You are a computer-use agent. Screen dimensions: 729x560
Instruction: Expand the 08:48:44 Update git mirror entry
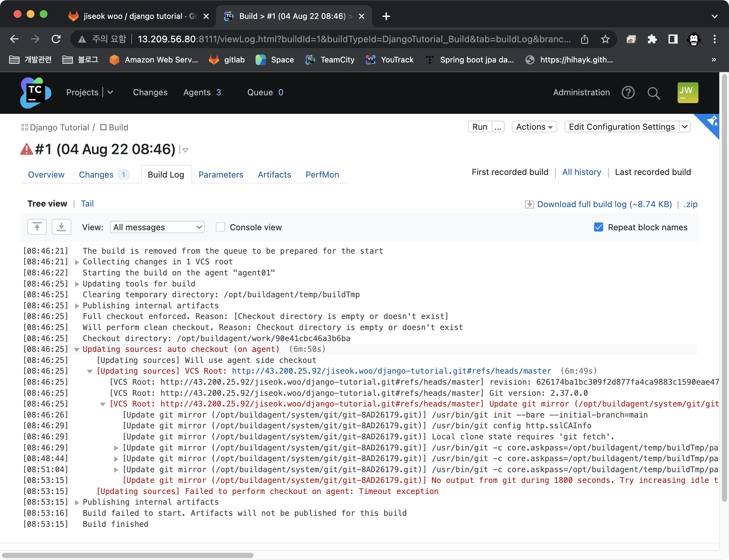[x=116, y=459]
